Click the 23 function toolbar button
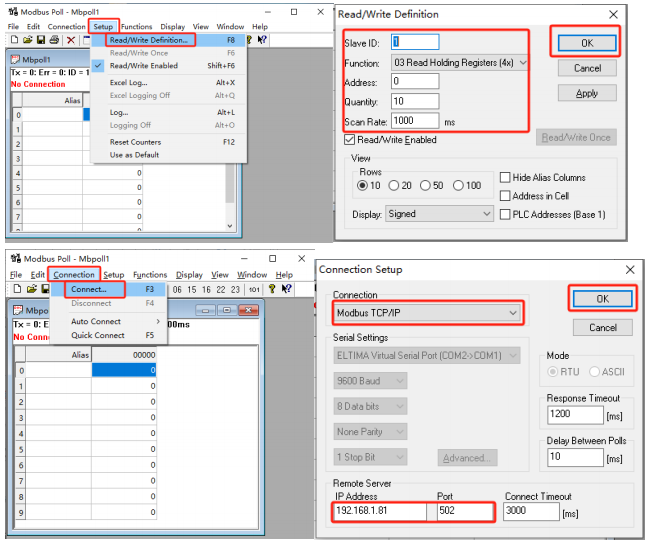Screen dimensions: 652x545 coord(235,290)
